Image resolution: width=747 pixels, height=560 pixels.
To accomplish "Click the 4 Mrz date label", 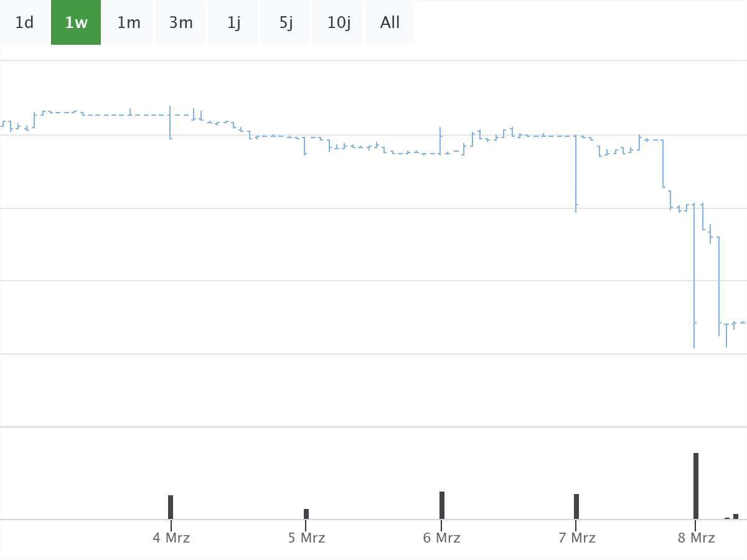I will point(171,538).
